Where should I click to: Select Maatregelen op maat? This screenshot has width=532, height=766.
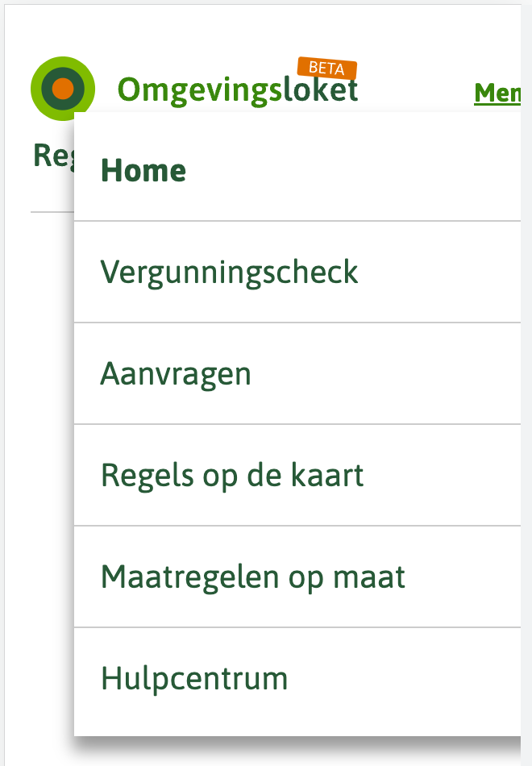click(x=252, y=577)
